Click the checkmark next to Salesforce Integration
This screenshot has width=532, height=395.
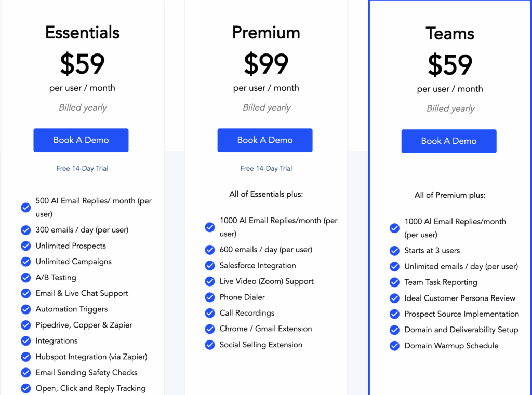pos(210,265)
